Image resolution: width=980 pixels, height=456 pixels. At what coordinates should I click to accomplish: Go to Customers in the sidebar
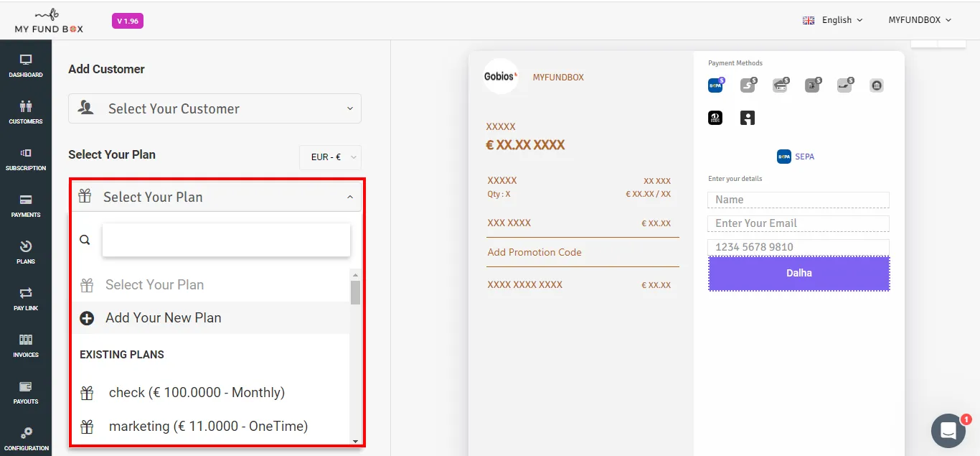coord(26,112)
